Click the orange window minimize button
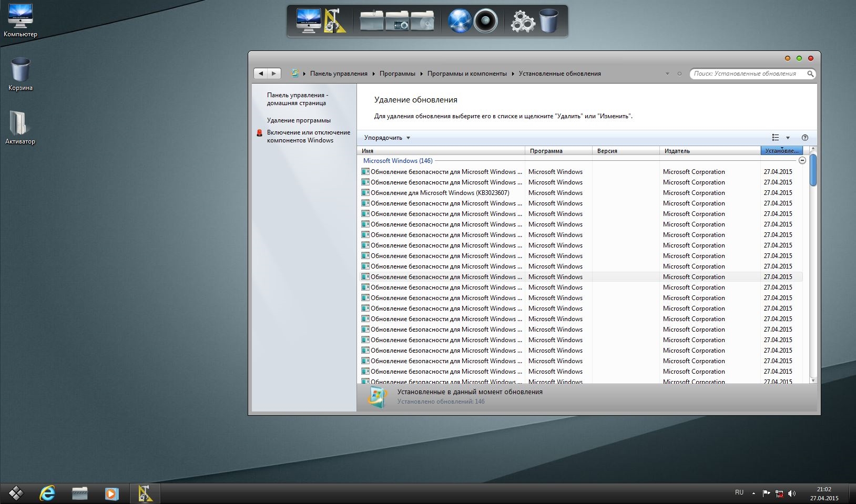856x504 pixels. (x=788, y=58)
